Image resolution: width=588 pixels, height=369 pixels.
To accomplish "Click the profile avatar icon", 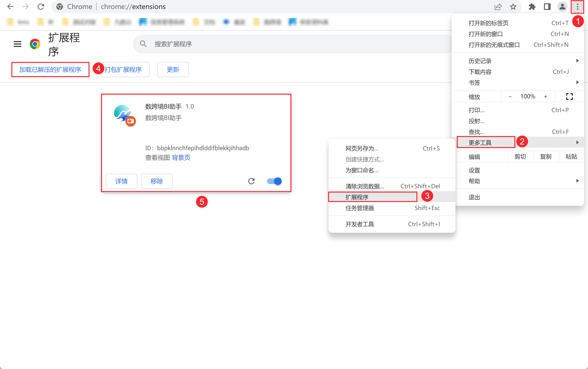I will (x=562, y=7).
